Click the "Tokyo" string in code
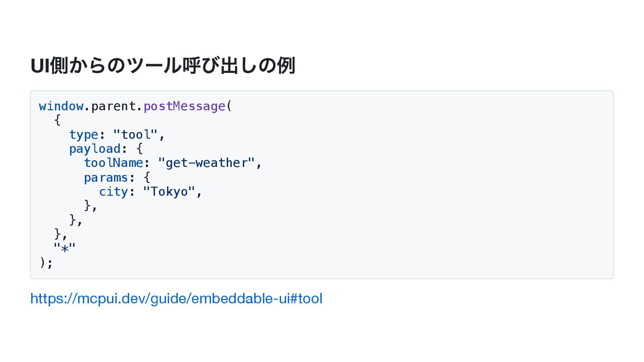The image size is (644, 362). [169, 192]
